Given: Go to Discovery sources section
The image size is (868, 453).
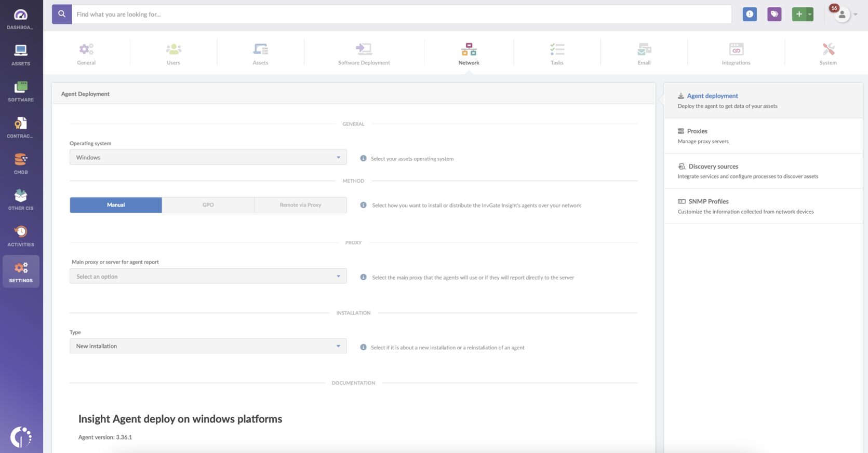Looking at the screenshot, I should [713, 167].
